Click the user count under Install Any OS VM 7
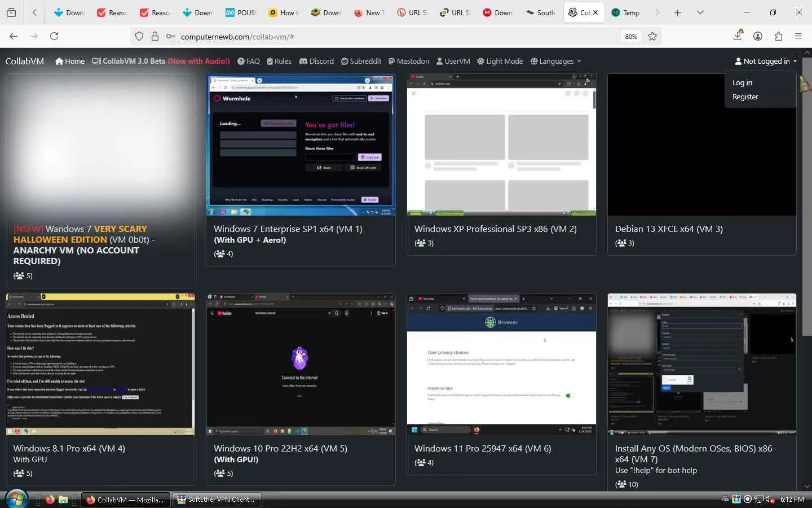The width and height of the screenshot is (812, 508). click(x=626, y=484)
